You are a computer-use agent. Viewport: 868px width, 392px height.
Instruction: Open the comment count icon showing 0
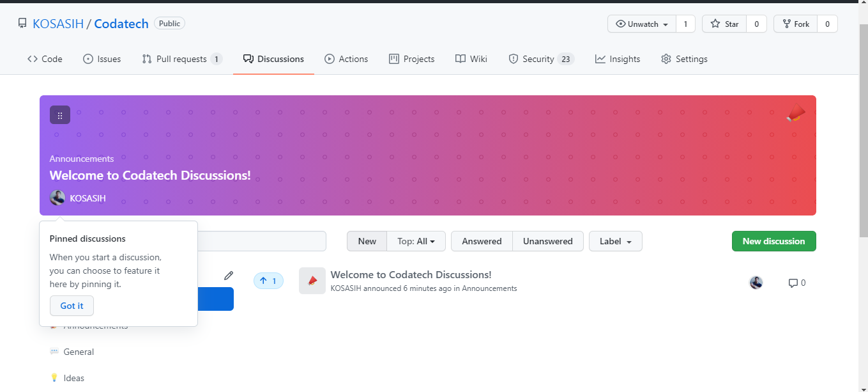pos(797,283)
